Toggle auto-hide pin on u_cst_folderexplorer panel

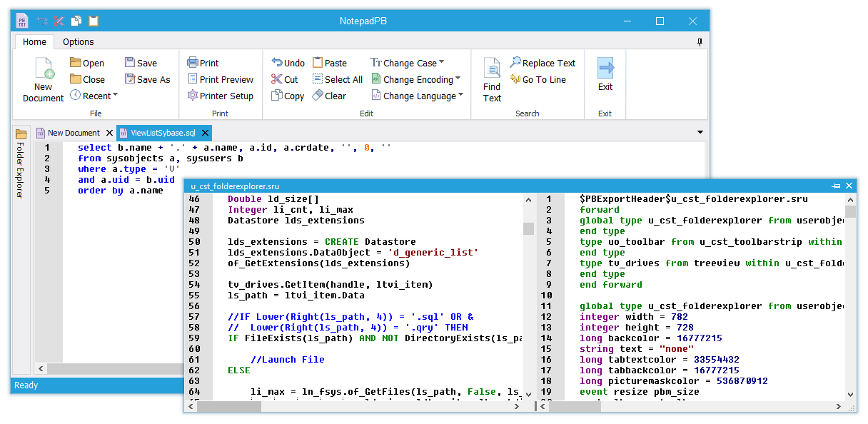836,186
